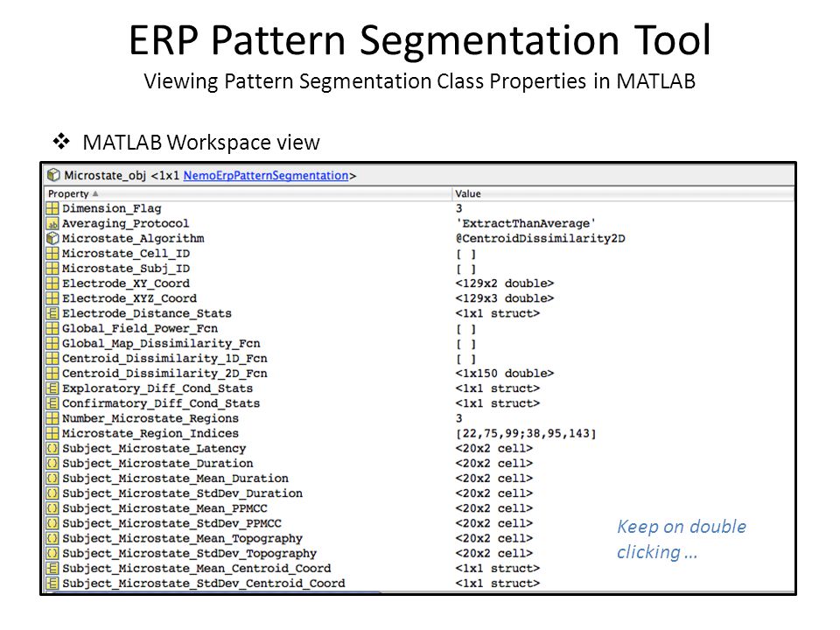The width and height of the screenshot is (840, 630).
Task: Select the Dimension_Flag property name
Action: tap(111, 208)
